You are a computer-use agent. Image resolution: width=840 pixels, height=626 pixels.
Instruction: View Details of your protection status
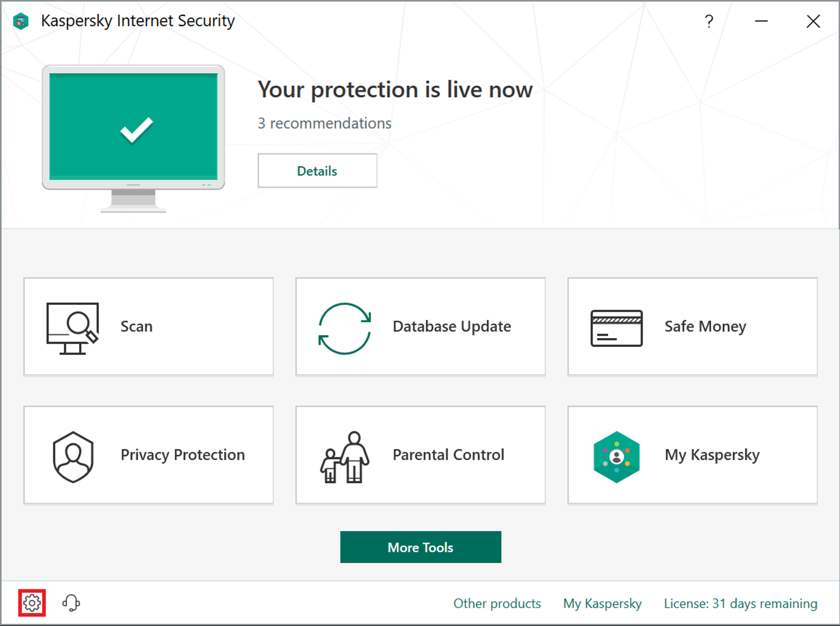(317, 171)
